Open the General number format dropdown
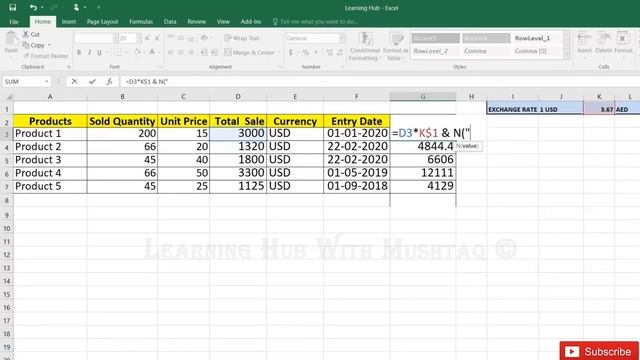This screenshot has height=360, width=640. (x=341, y=38)
